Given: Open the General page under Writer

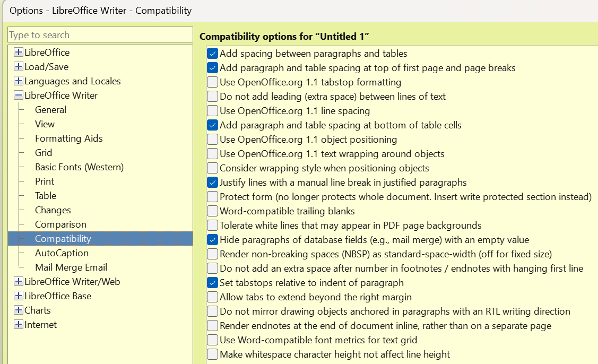Looking at the screenshot, I should pyautogui.click(x=51, y=110).
